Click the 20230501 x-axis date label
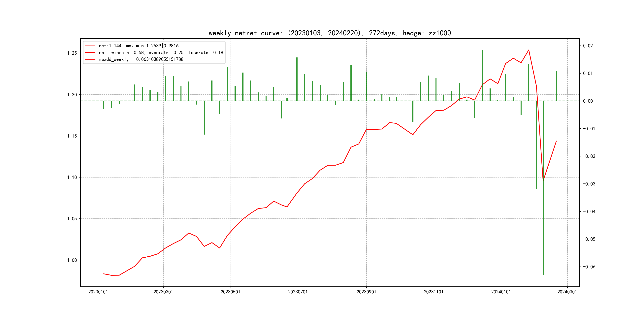This screenshot has height=322, width=644. click(x=230, y=292)
